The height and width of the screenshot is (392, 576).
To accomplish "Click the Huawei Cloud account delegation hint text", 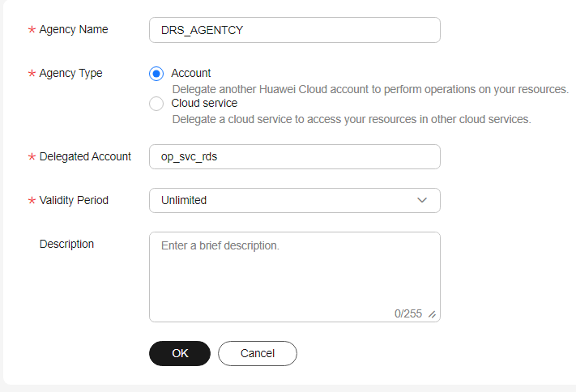I will click(x=370, y=89).
